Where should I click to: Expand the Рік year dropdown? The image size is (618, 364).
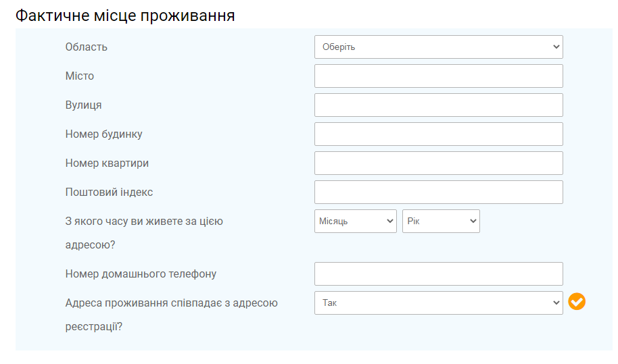tap(441, 221)
